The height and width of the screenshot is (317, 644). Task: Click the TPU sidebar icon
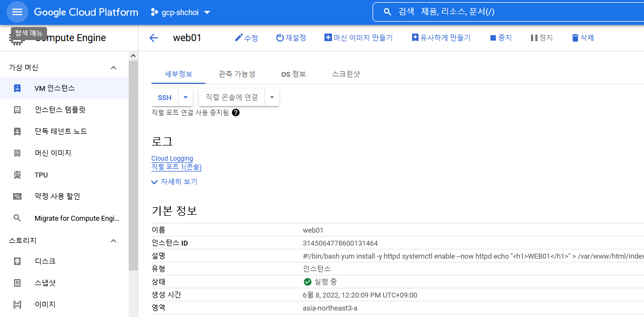(x=17, y=175)
